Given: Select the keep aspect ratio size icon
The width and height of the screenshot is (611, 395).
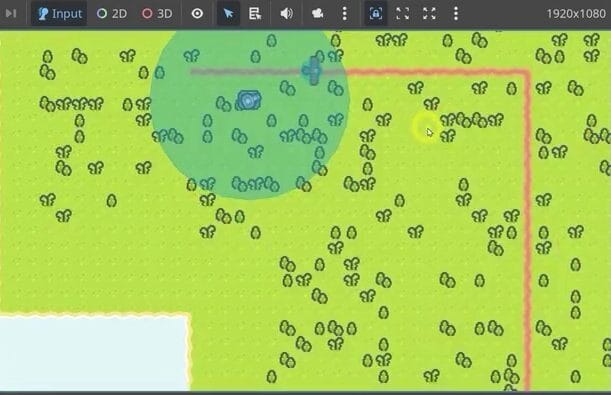Looking at the screenshot, I should point(402,14).
